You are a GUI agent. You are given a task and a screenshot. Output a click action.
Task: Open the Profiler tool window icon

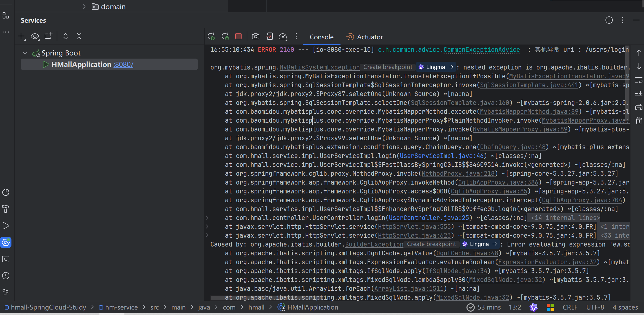click(x=6, y=192)
